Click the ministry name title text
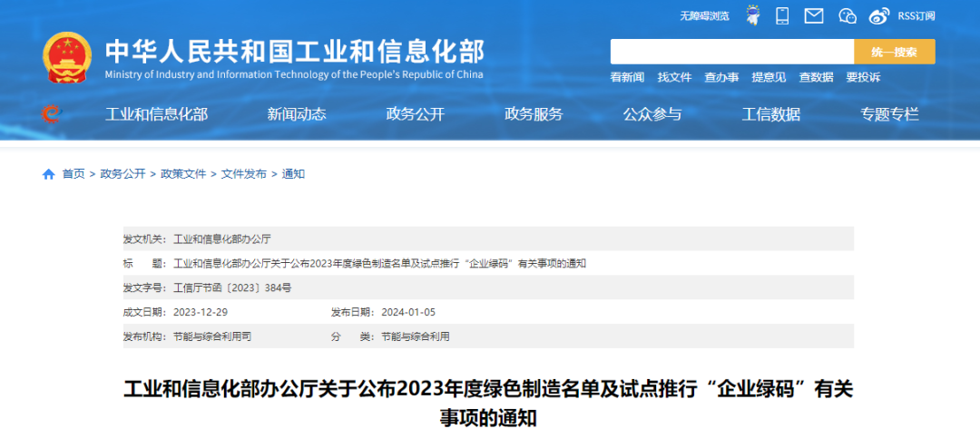The height and width of the screenshot is (448, 980). [x=294, y=52]
